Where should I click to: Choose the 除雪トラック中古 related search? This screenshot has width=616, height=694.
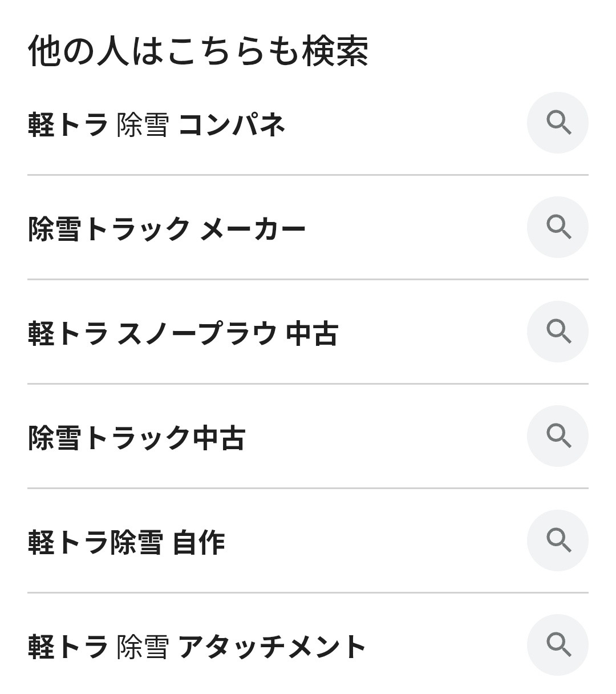tap(137, 438)
